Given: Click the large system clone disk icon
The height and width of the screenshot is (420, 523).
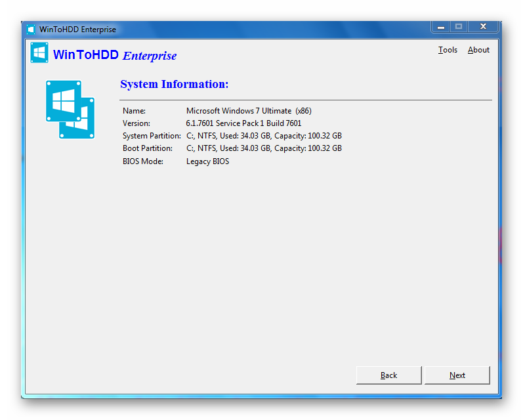Looking at the screenshot, I should coord(70,110).
